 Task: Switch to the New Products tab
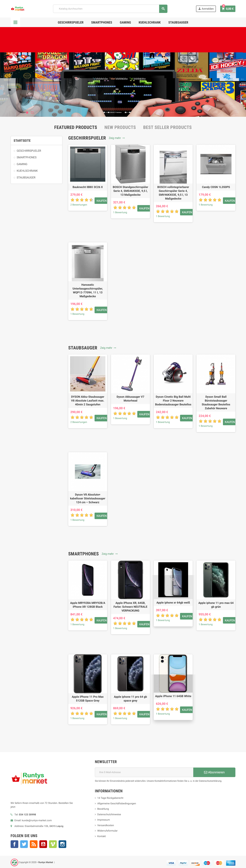tap(120, 127)
